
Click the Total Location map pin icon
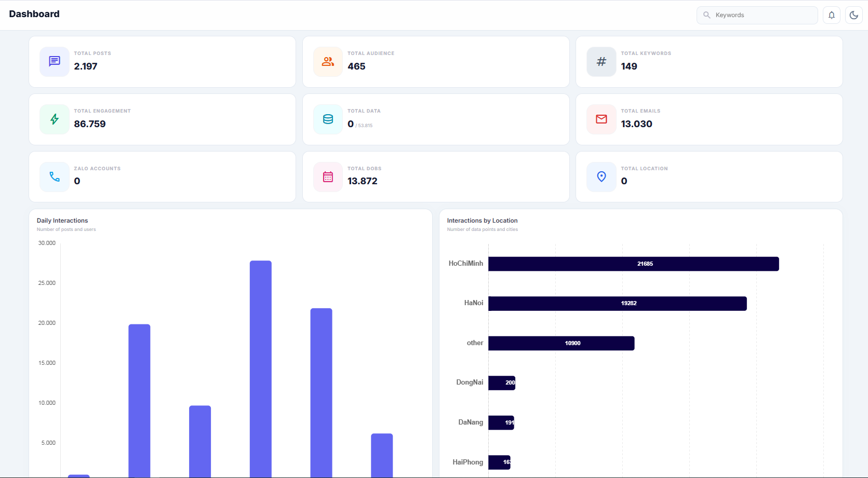(x=601, y=176)
